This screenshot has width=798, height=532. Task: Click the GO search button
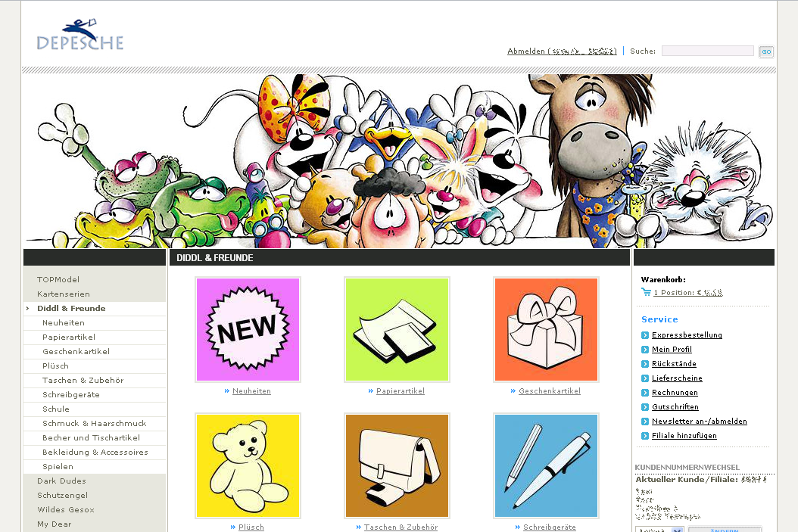click(766, 51)
